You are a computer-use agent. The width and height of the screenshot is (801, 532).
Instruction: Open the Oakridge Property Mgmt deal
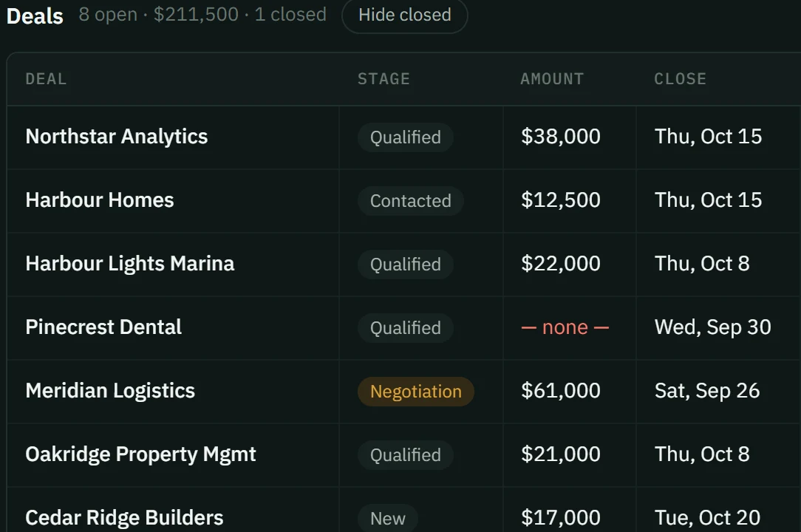(140, 454)
